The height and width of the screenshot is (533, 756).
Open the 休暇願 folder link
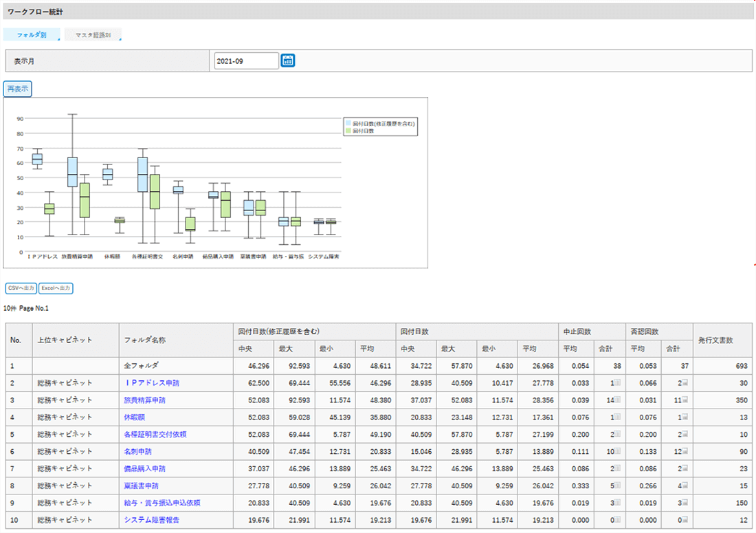click(134, 417)
